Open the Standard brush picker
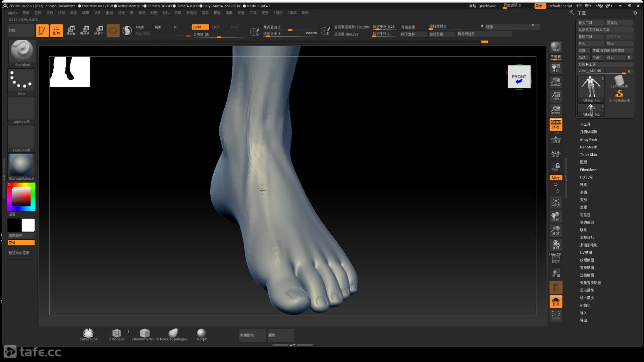The height and width of the screenshot is (362, 644). click(22, 53)
